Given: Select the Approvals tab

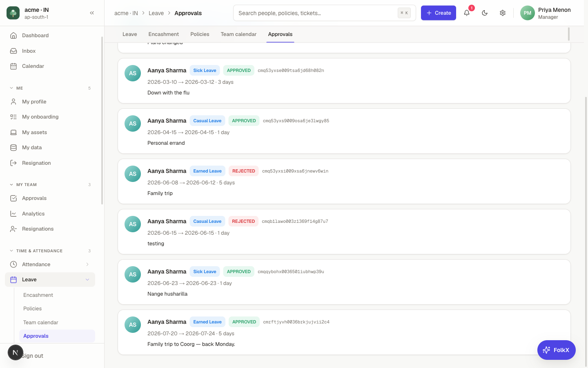Looking at the screenshot, I should [280, 34].
